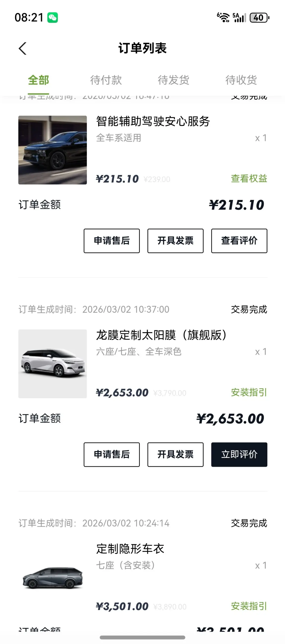This screenshot has height=644, width=285.
Task: Open the 待发货 tab
Action: coord(173,80)
